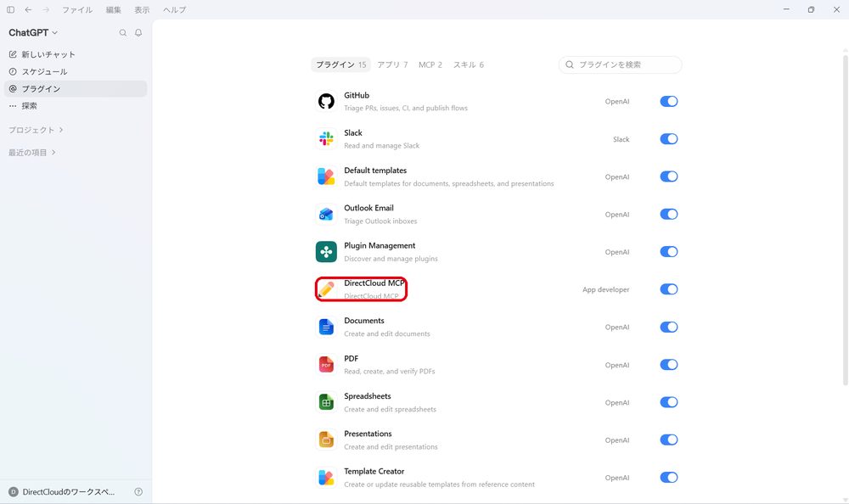The height and width of the screenshot is (504, 849).
Task: Switch off Template Creator toggle
Action: point(669,478)
